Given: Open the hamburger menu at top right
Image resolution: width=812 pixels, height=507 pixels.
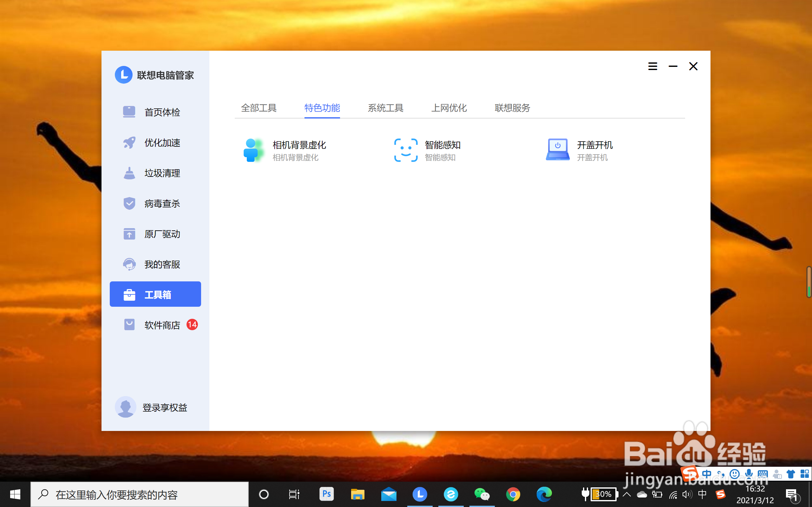Looking at the screenshot, I should 652,67.
